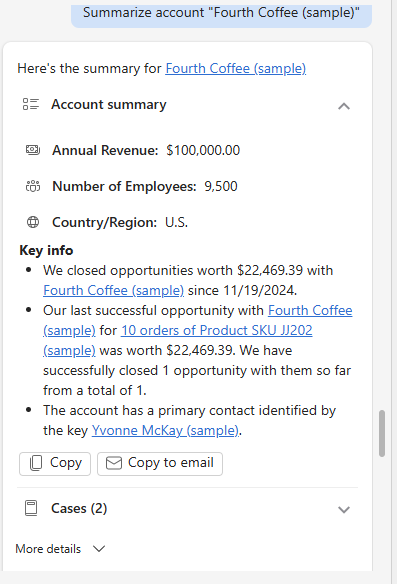Open Yvonne McKay (sample) contact link
397x584 pixels.
pyautogui.click(x=165, y=431)
